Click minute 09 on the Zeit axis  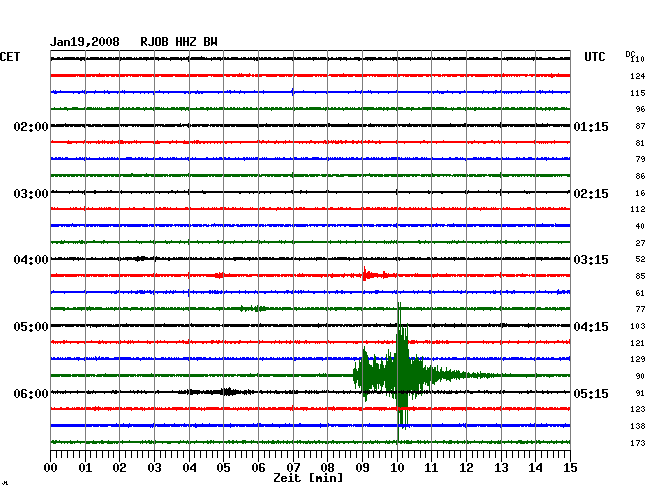point(362,467)
